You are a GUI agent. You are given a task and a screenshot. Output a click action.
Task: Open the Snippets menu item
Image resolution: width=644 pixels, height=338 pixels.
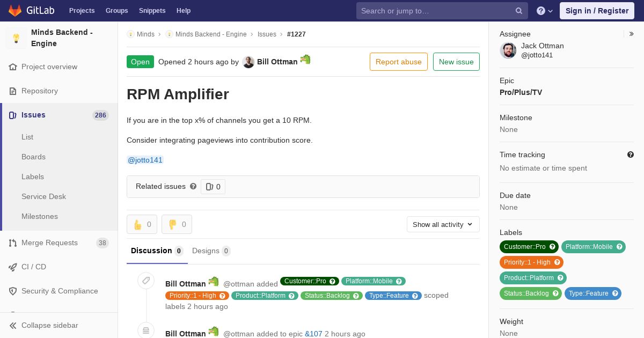[152, 11]
